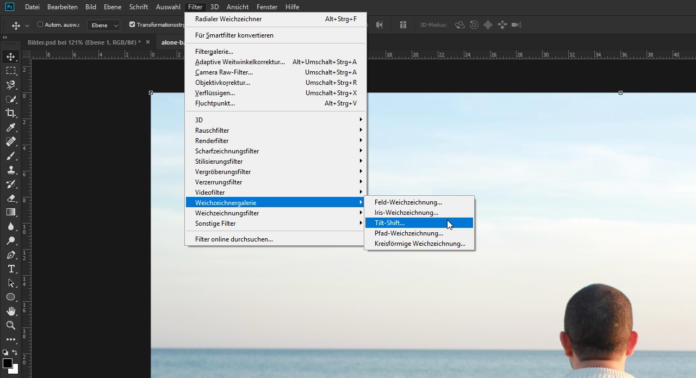Open the Ansicht menu
The width and height of the screenshot is (696, 378).
coord(237,7)
